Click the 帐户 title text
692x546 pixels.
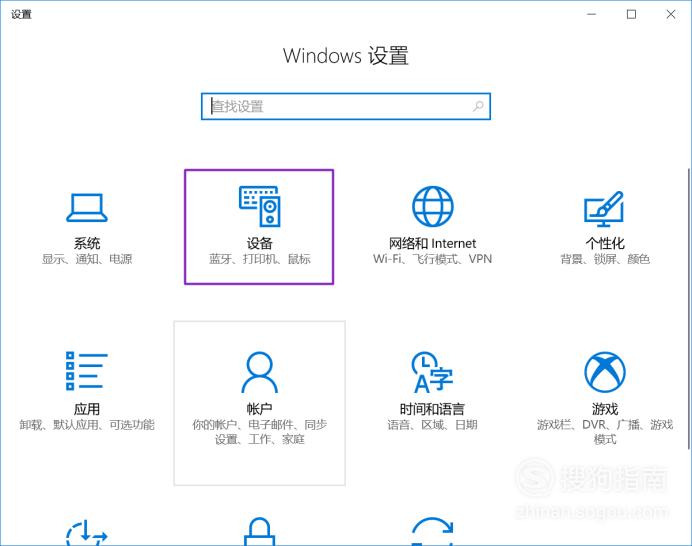click(x=260, y=409)
